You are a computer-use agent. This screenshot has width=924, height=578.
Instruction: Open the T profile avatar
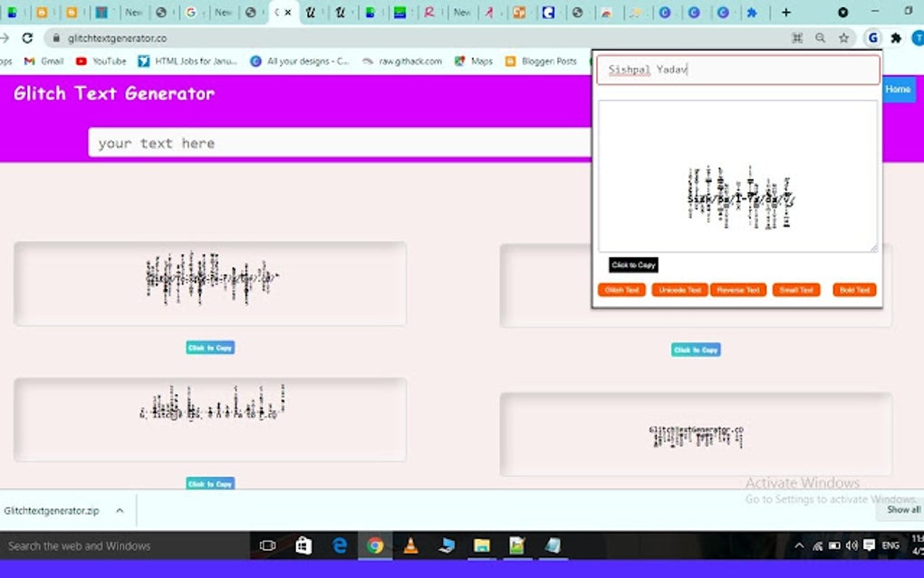click(x=918, y=38)
